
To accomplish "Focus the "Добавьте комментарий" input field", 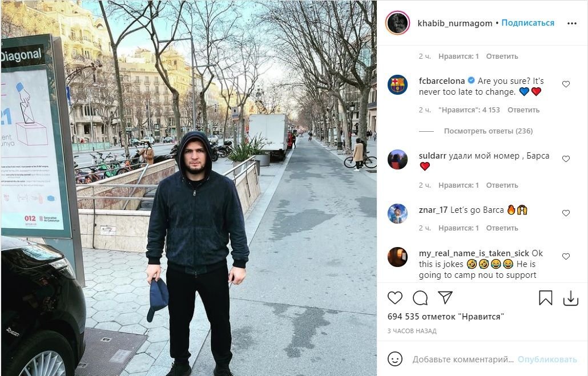I will tap(463, 359).
